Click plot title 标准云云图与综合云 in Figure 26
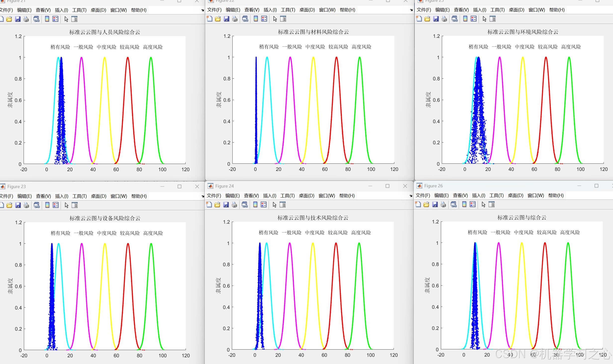 point(522,217)
